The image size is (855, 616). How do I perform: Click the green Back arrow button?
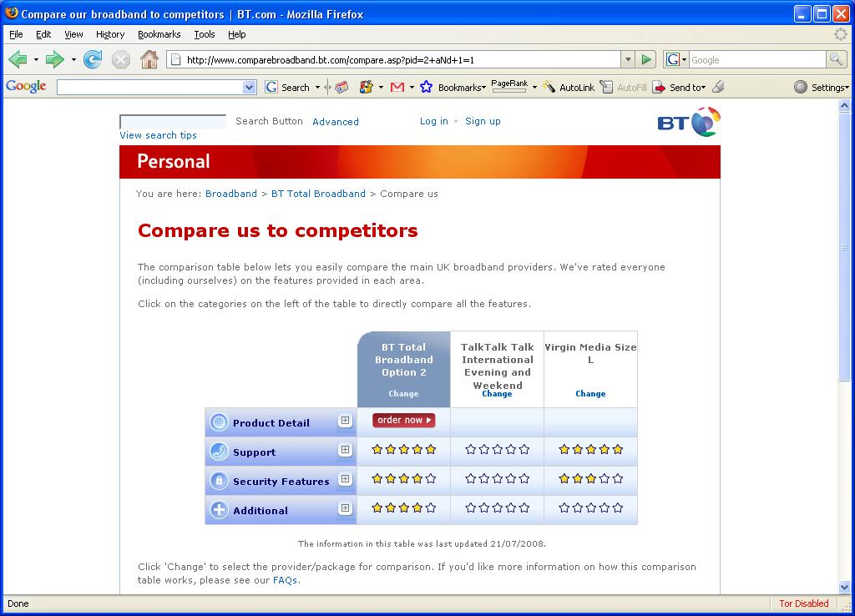(x=18, y=59)
